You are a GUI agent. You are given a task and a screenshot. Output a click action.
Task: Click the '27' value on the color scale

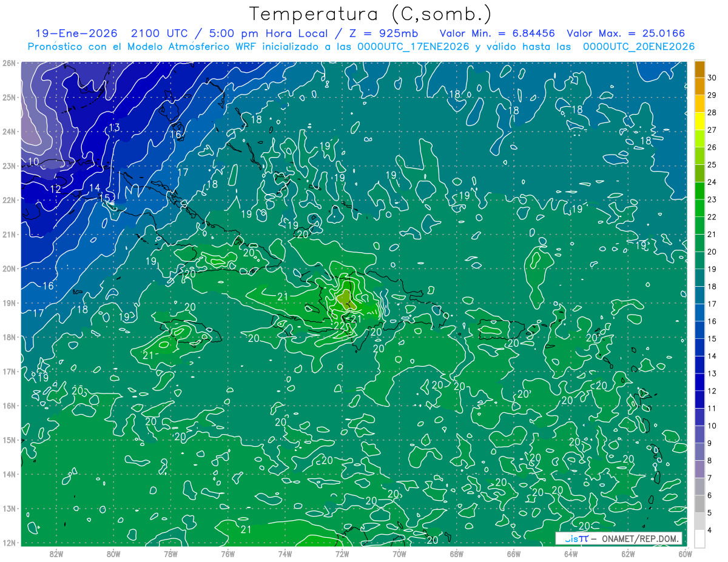click(x=712, y=130)
